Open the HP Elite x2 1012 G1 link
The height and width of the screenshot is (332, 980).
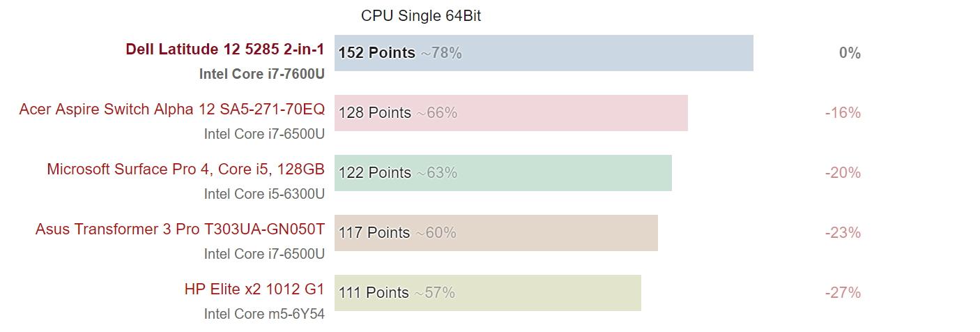254,289
